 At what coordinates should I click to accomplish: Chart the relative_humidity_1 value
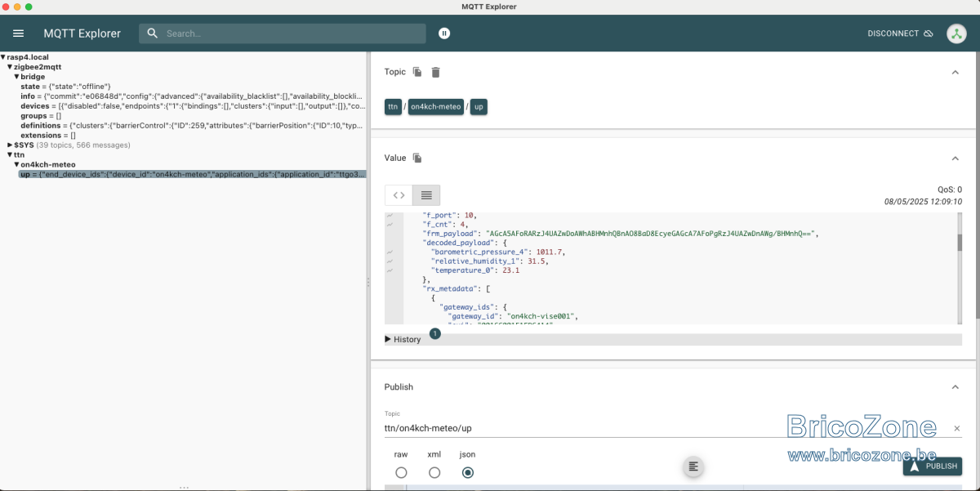390,261
